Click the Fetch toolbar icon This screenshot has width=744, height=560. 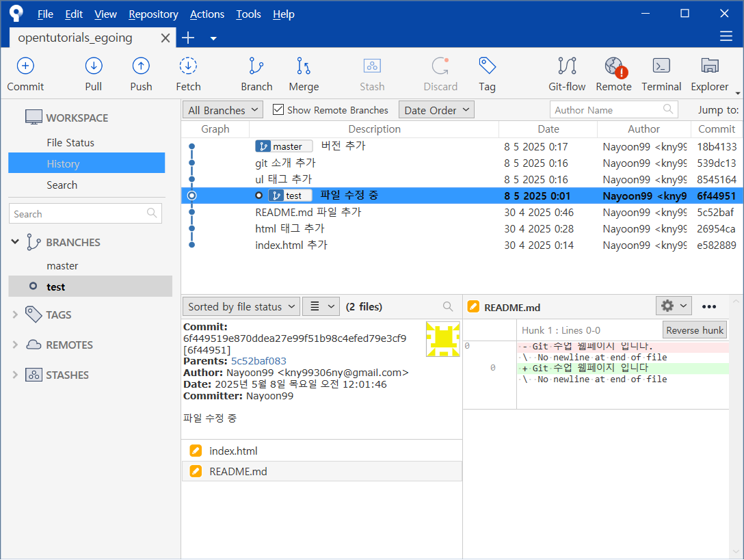pyautogui.click(x=188, y=66)
